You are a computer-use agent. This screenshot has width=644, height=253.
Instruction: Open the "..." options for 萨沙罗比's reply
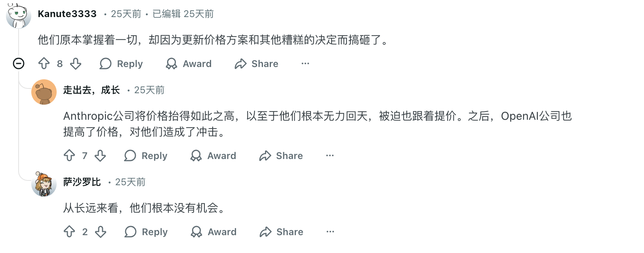[330, 232]
